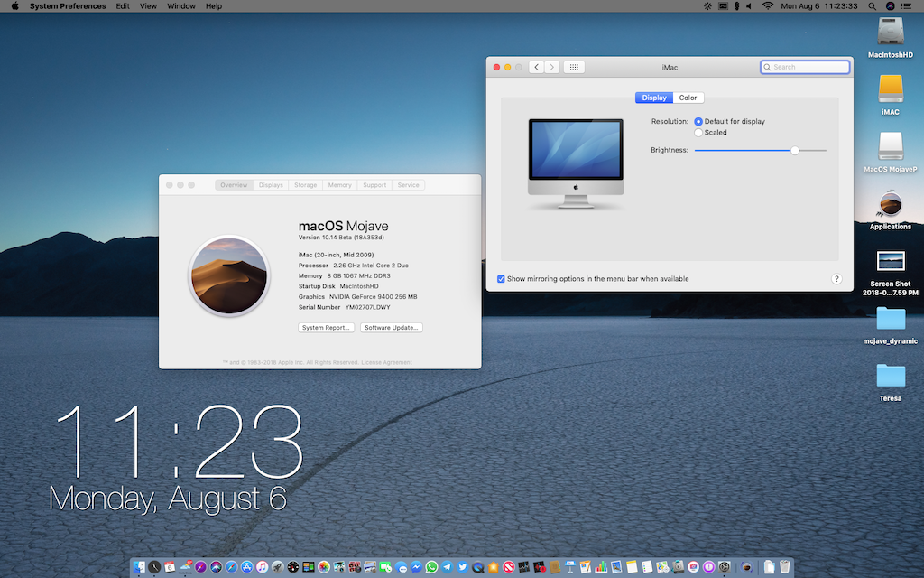
Task: Show all preferences grid button
Action: (x=574, y=67)
